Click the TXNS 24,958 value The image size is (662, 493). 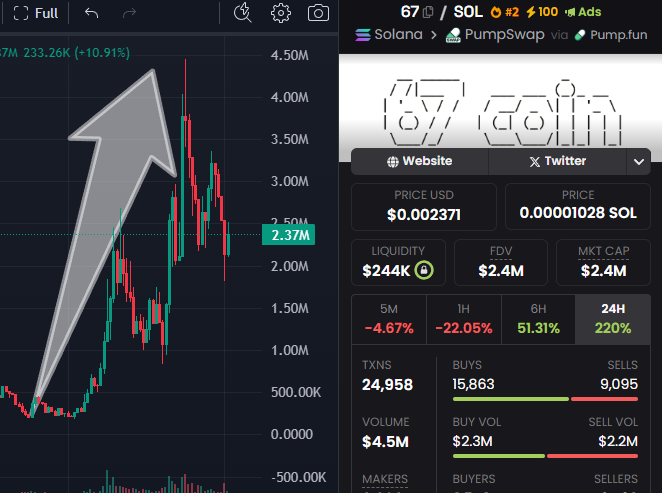pyautogui.click(x=387, y=385)
